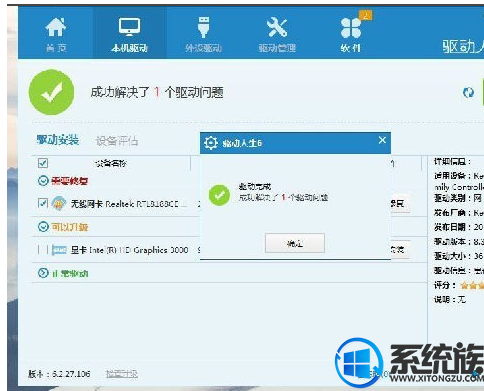Toggle checkbox for 无线网卡 Realtek row
The height and width of the screenshot is (391, 484).
43,203
